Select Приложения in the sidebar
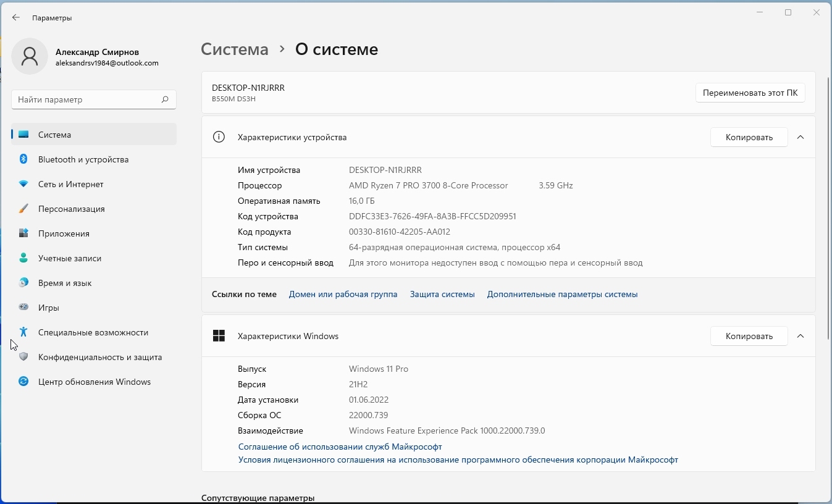 [94, 233]
